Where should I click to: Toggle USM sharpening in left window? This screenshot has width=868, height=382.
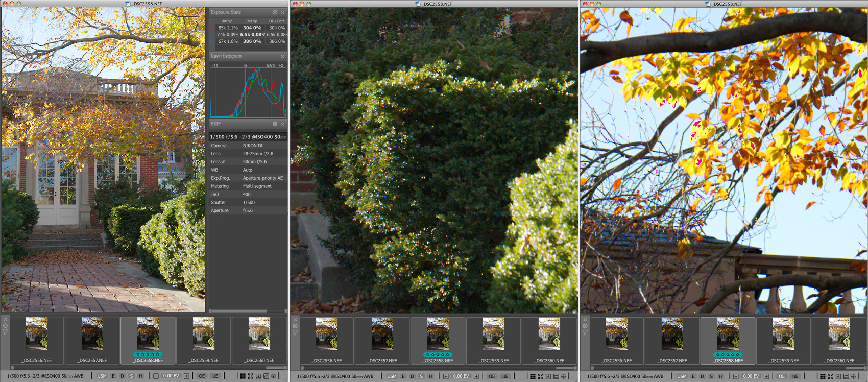tap(102, 376)
